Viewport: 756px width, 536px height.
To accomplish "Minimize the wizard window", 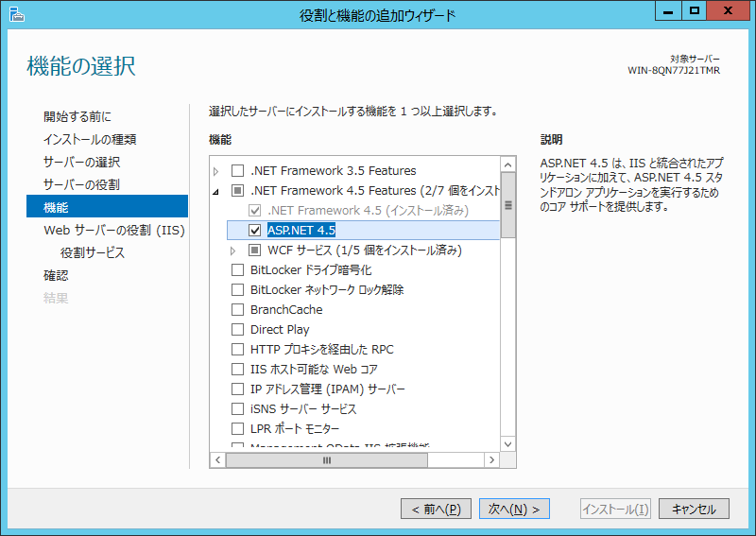I will coord(668,10).
